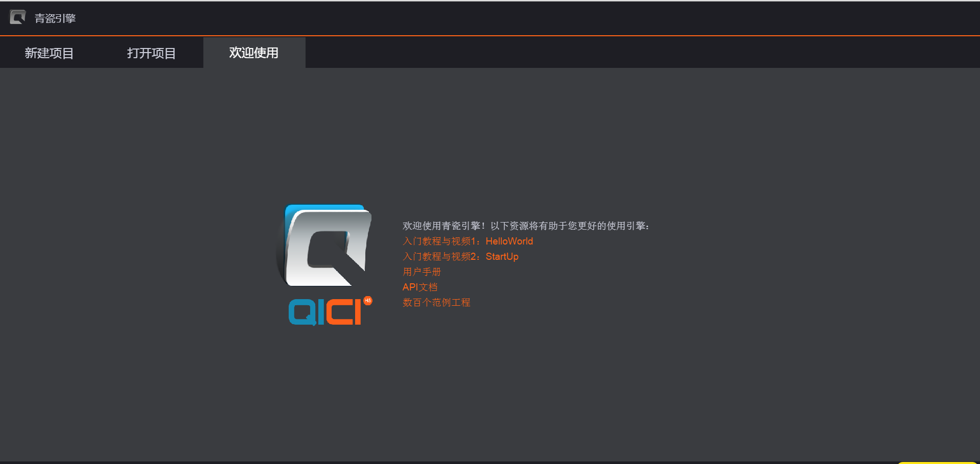Image resolution: width=980 pixels, height=464 pixels.
Task: Click the welcome message text line
Action: coord(526,226)
